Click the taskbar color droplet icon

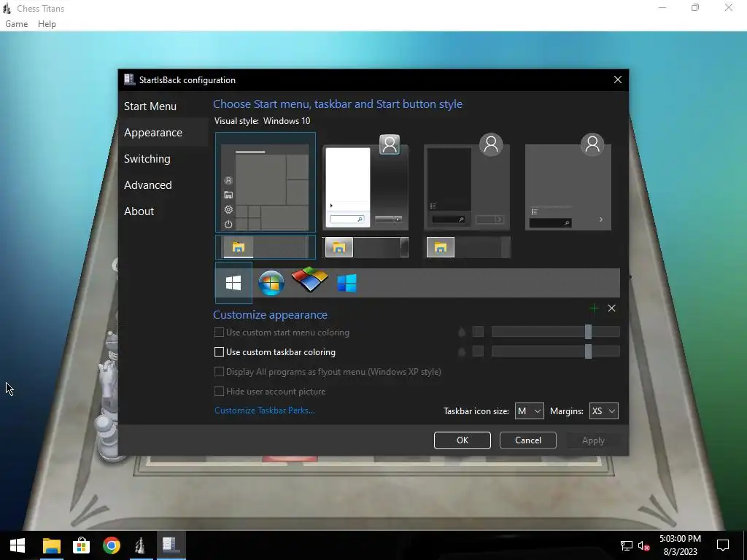(x=461, y=351)
